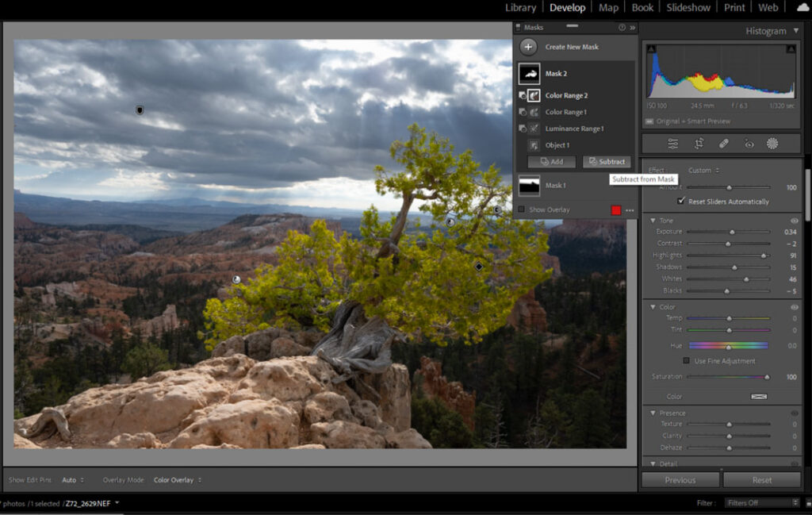The image size is (812, 515).
Task: Open Show Edit Pins Auto dropdown
Action: point(72,480)
